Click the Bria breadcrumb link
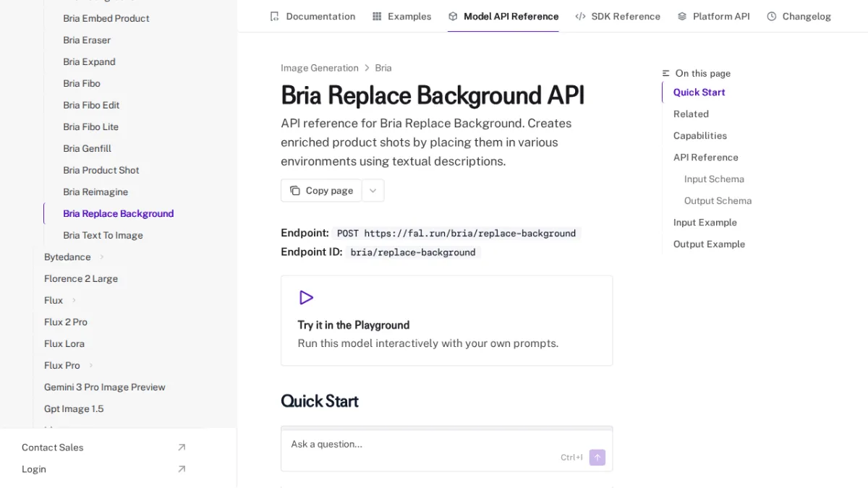 pyautogui.click(x=383, y=68)
